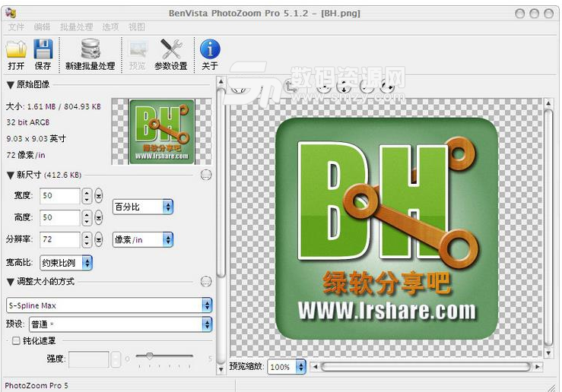The height and width of the screenshot is (392, 562).
Task: Click the 宽度 width stepper arrows
Action: (x=87, y=196)
